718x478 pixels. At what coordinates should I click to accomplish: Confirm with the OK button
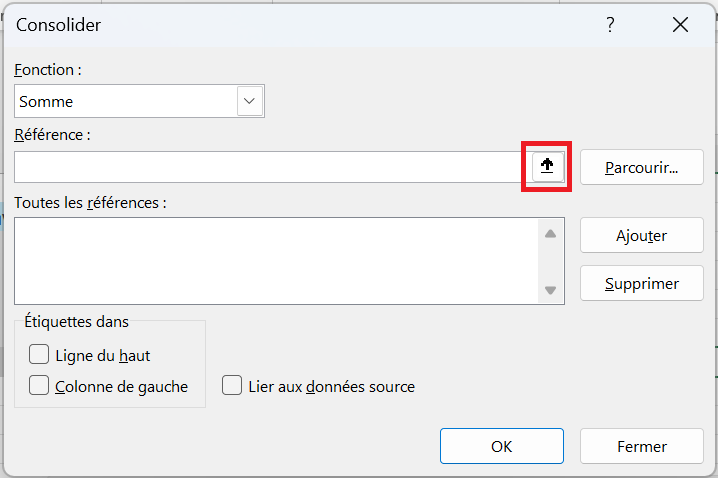(501, 447)
